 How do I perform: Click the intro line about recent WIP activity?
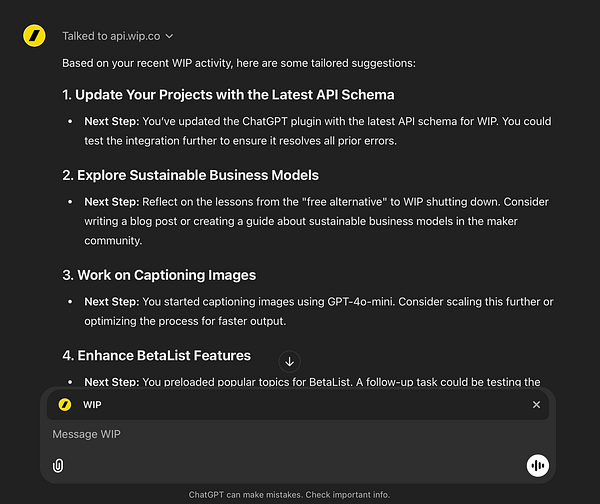238,63
